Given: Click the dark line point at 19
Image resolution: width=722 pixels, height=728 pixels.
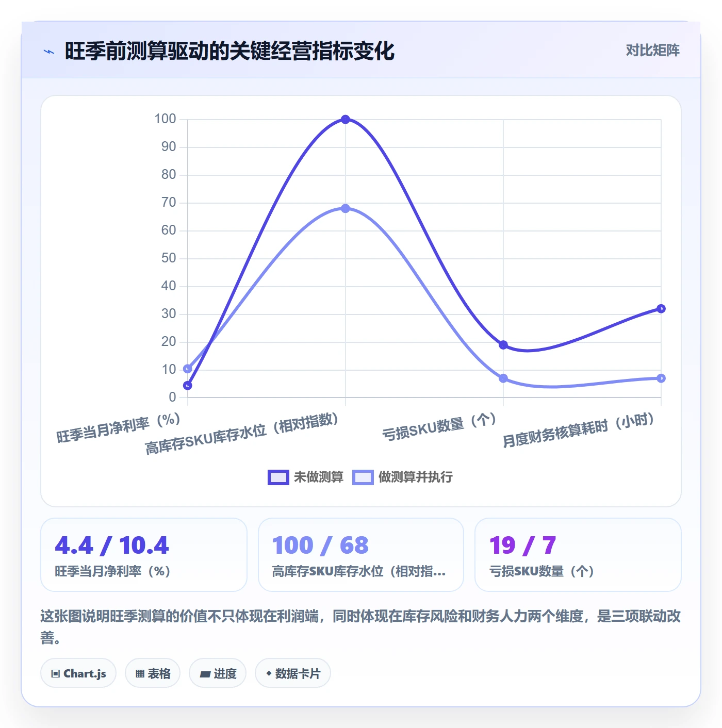Looking at the screenshot, I should tap(503, 345).
